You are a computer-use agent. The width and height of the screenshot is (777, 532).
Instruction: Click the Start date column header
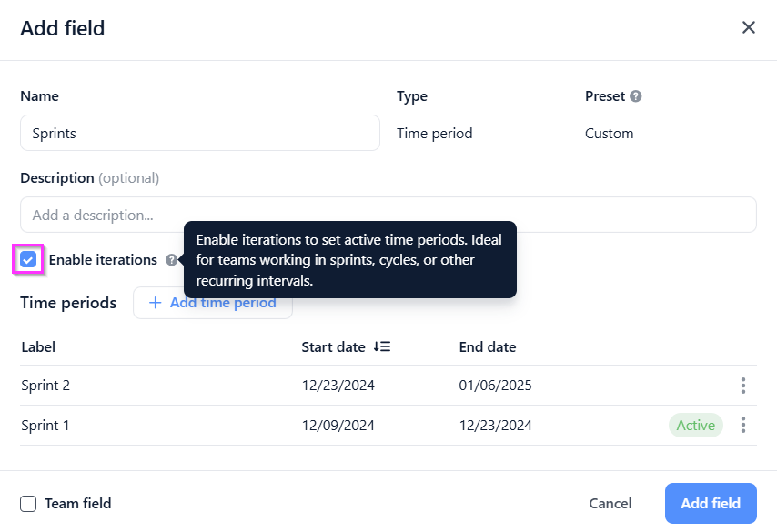334,346
